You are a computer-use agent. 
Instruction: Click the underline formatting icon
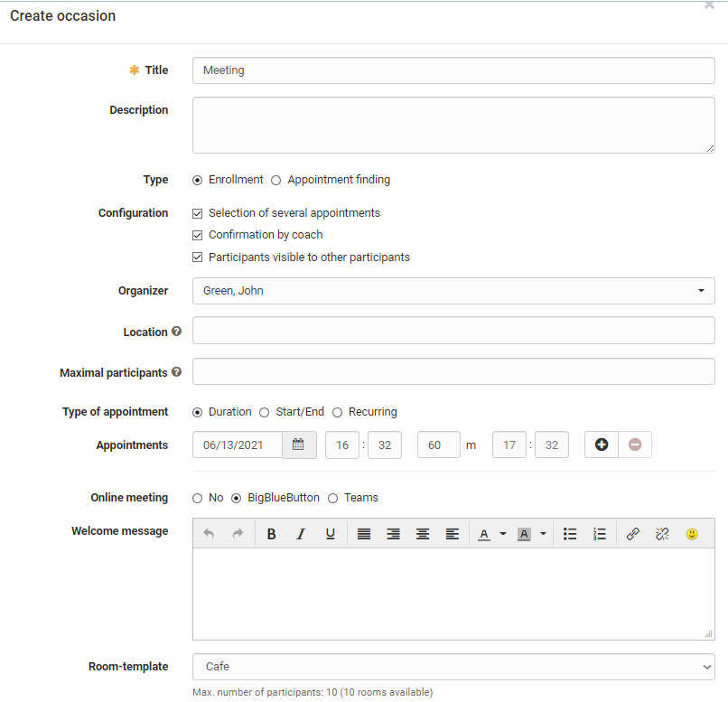tap(331, 534)
